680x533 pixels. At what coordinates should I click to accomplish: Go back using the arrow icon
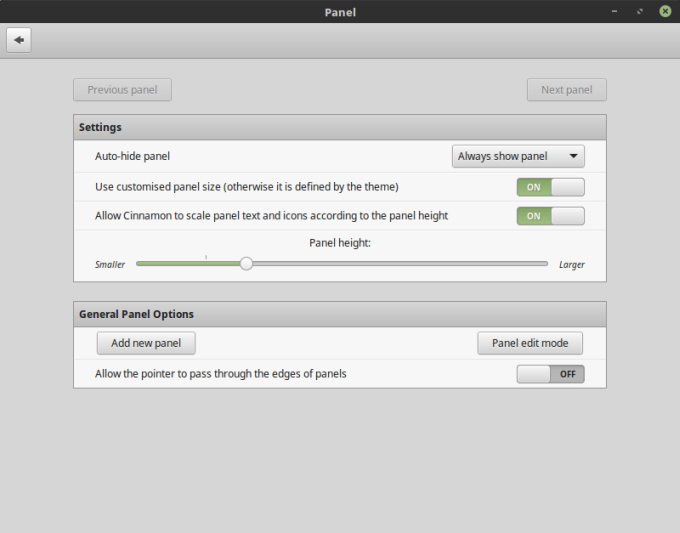click(19, 40)
